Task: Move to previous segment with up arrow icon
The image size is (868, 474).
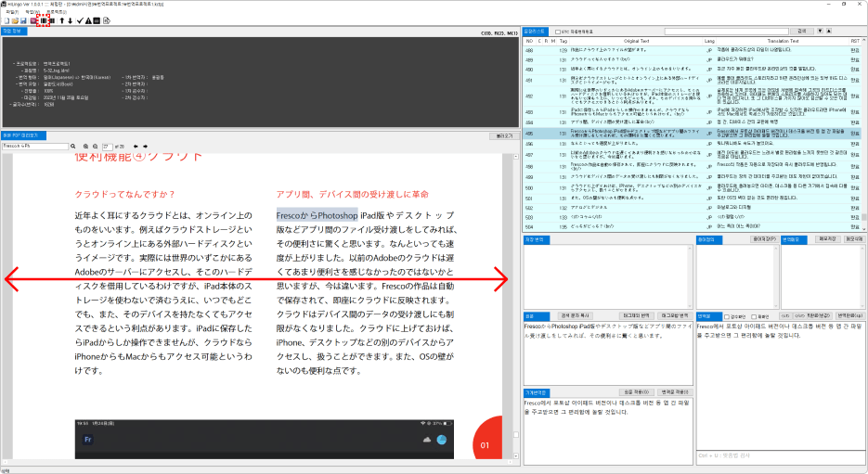Action: coord(61,20)
